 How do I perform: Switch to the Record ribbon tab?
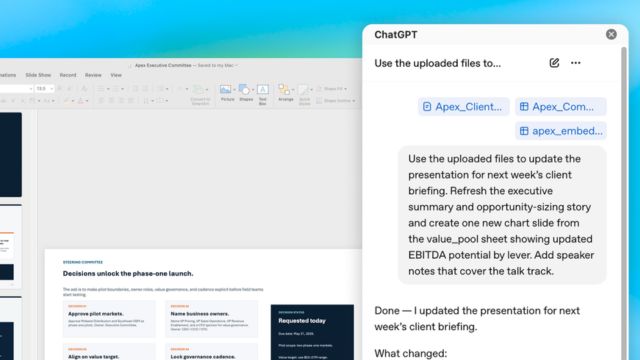[68, 75]
